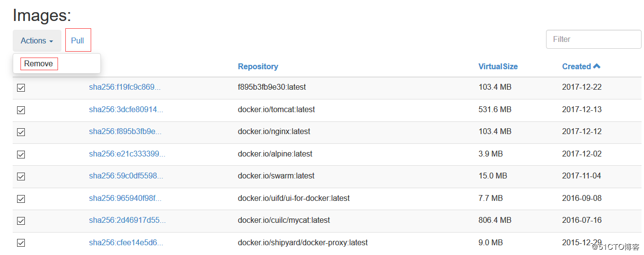Deselect the docker.io/swarm:latest row checkbox
The image size is (644, 255).
[x=21, y=177]
